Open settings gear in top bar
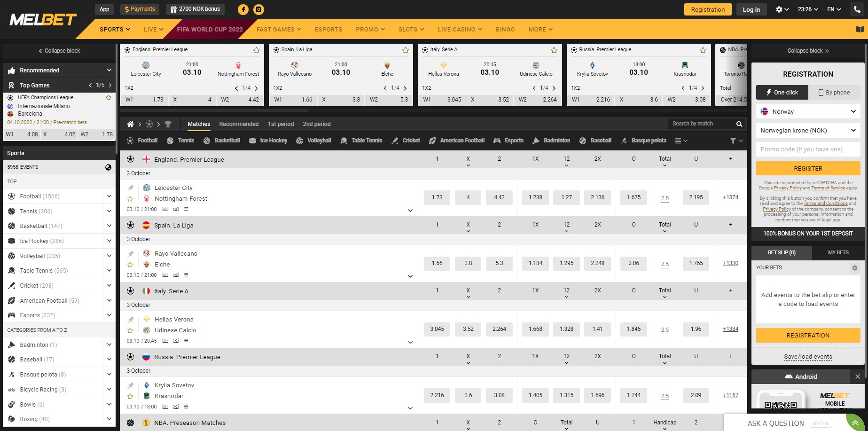868x431 pixels. (x=782, y=9)
